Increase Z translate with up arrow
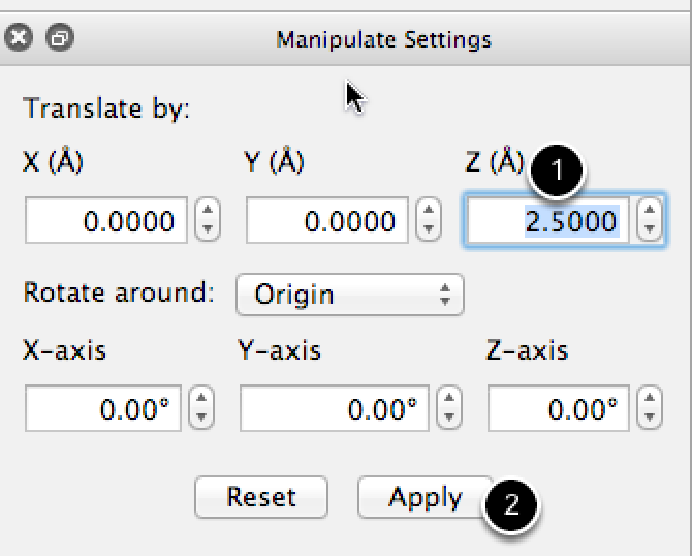The height and width of the screenshot is (557, 693). tap(651, 211)
